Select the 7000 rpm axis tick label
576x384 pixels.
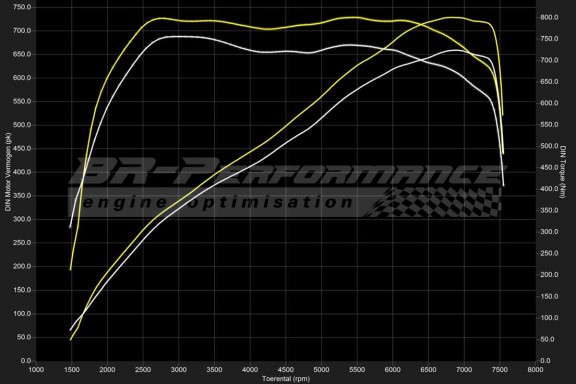pyautogui.click(x=464, y=369)
